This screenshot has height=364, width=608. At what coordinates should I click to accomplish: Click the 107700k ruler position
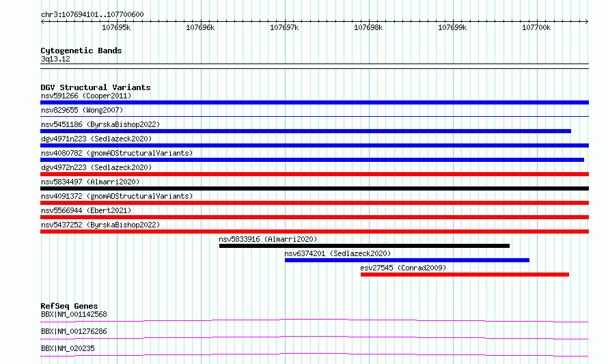pos(536,27)
